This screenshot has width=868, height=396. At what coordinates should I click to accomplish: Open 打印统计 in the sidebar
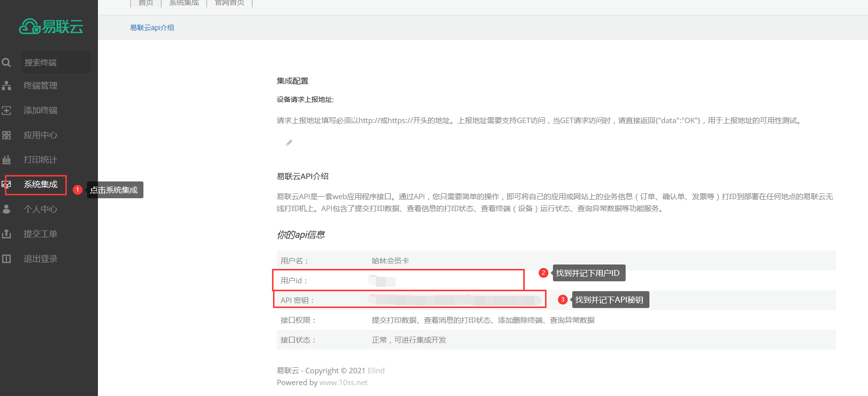click(x=41, y=160)
